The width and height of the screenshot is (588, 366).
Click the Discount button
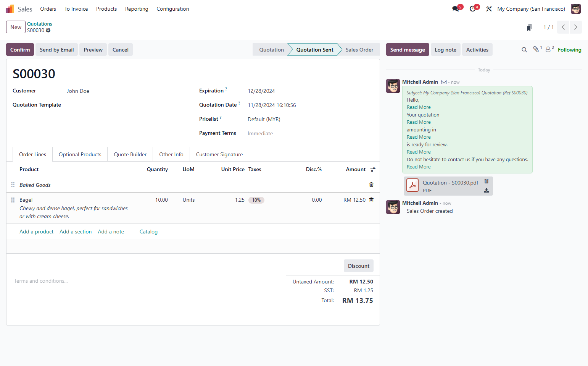359,266
